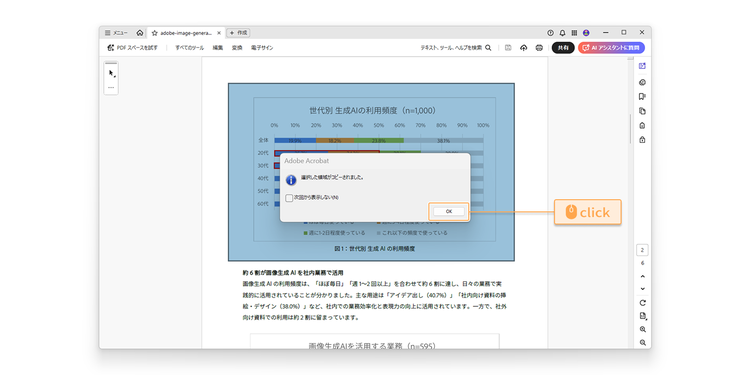This screenshot has width=750, height=375.
Task: Open the page thumbnails copy icon
Action: point(642,111)
